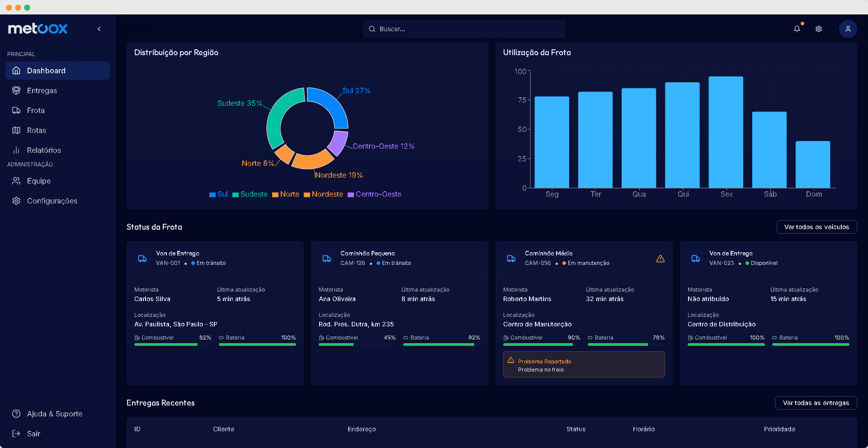Click driver name Roberto Martins
The height and width of the screenshot is (448, 868).
[x=527, y=299]
